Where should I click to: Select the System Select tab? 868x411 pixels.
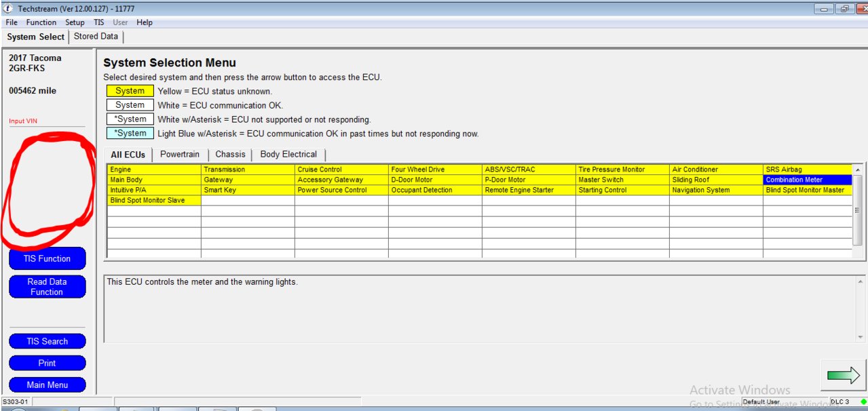pos(35,37)
